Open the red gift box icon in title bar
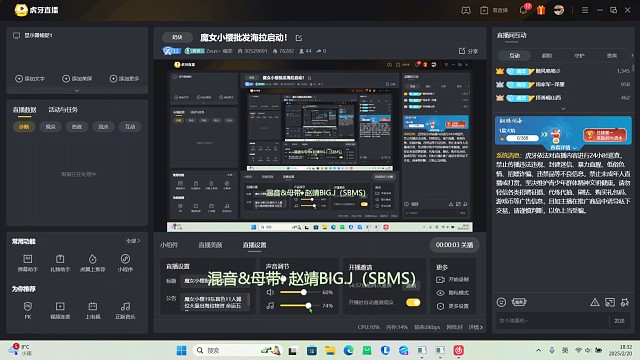640x360 pixels. click(x=541, y=10)
